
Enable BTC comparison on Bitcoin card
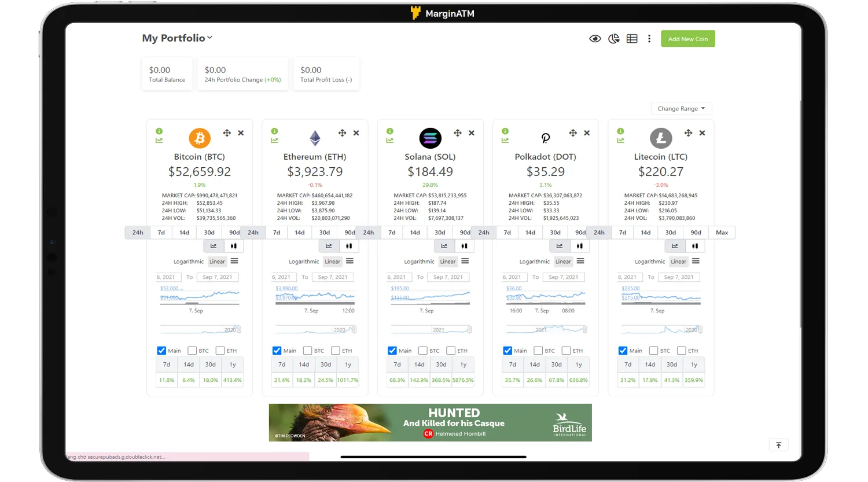pos(192,351)
